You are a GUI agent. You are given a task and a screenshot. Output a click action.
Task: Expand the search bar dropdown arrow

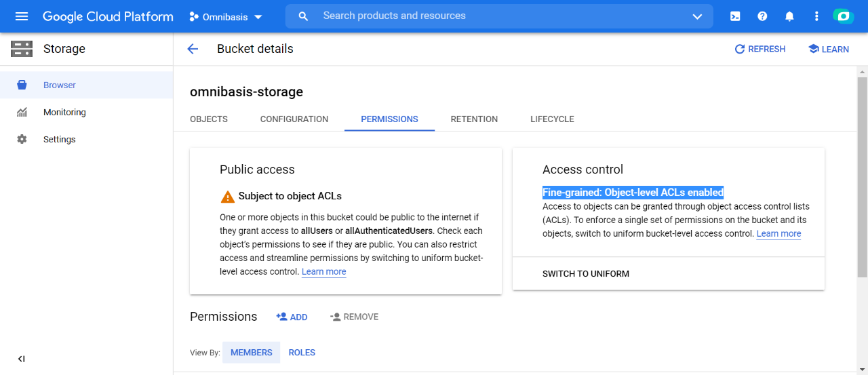click(x=697, y=16)
